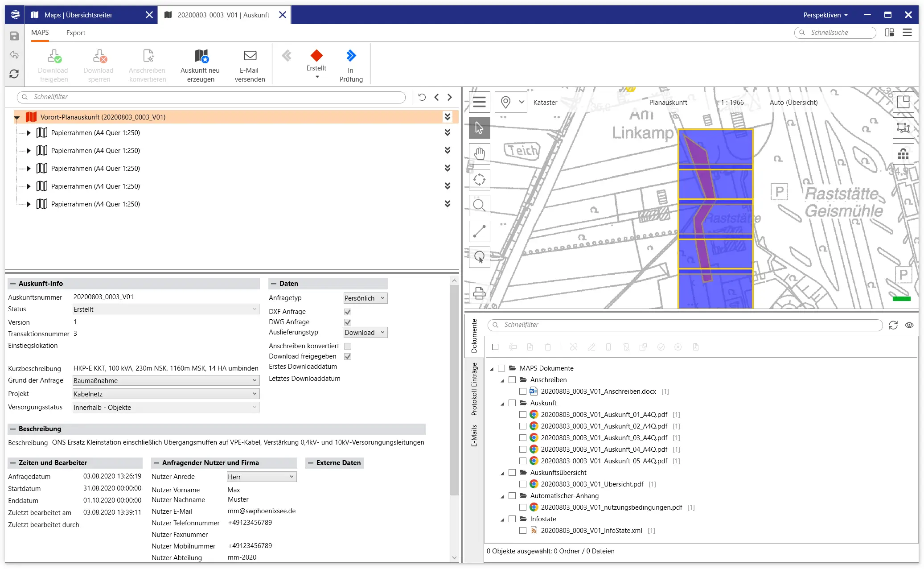Enable the Anschreiben konvertiert checkbox
The image size is (924, 569).
pos(348,346)
